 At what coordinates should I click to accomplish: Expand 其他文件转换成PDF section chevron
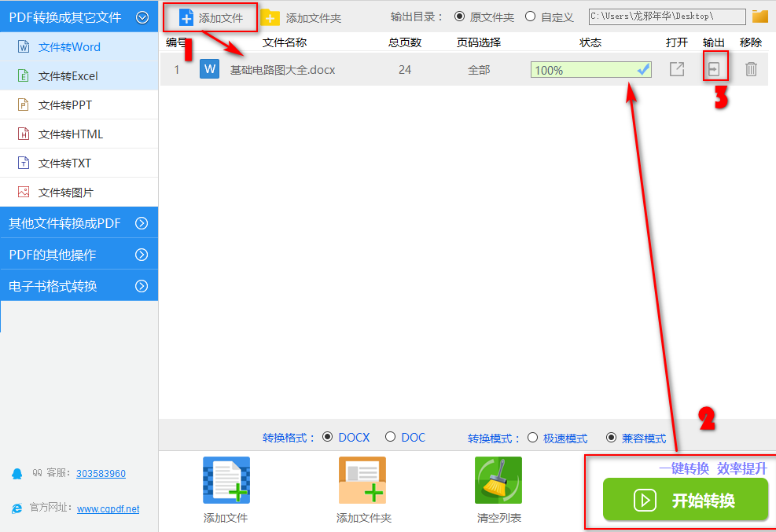142,223
